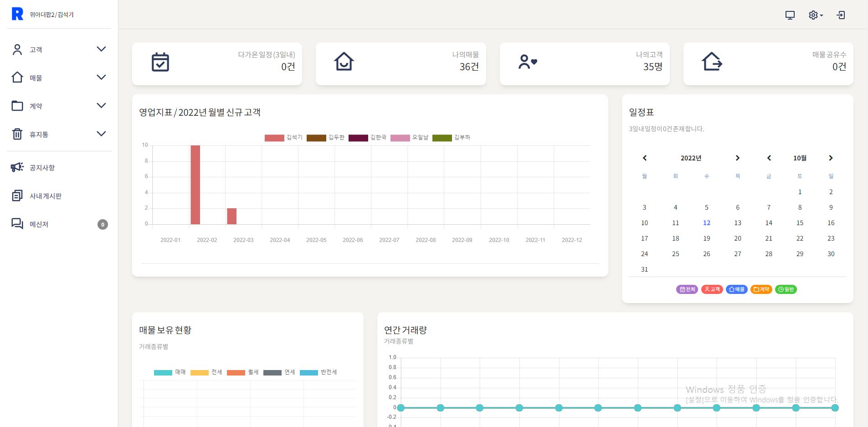This screenshot has height=427, width=868.
Task: Filter schedule by 계약 tag button
Action: (761, 289)
